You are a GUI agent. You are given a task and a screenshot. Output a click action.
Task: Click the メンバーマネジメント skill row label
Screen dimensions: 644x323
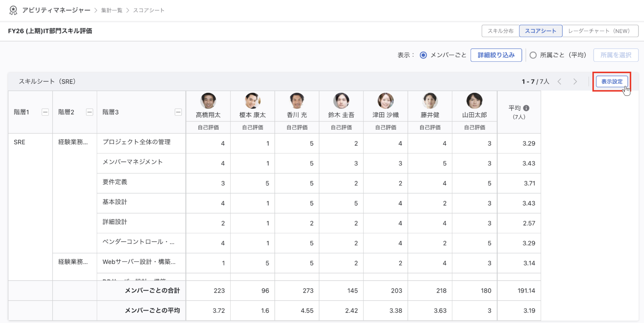(x=133, y=162)
